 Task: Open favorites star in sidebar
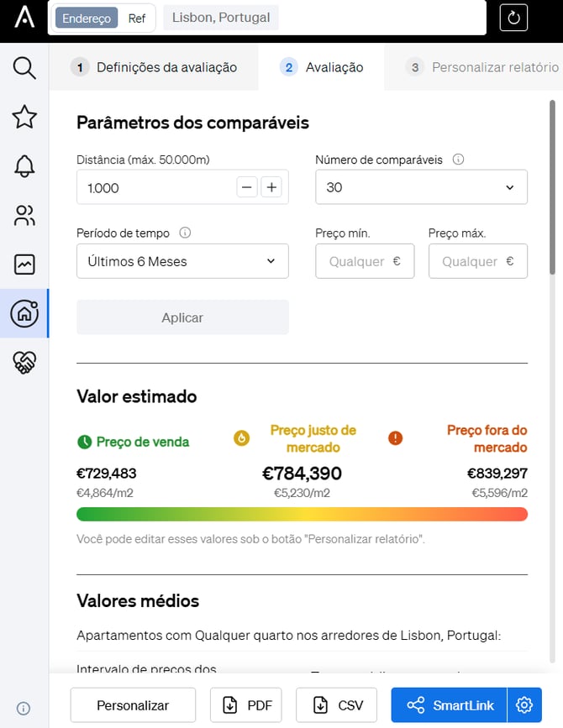(x=24, y=117)
